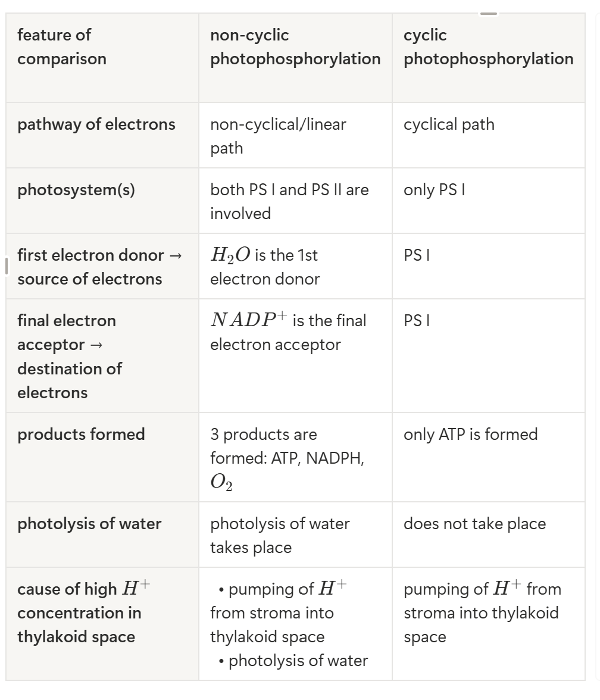This screenshot has width=600, height=700.
Task: Click the H2O equation in the electron donor cell
Action: 230,255
